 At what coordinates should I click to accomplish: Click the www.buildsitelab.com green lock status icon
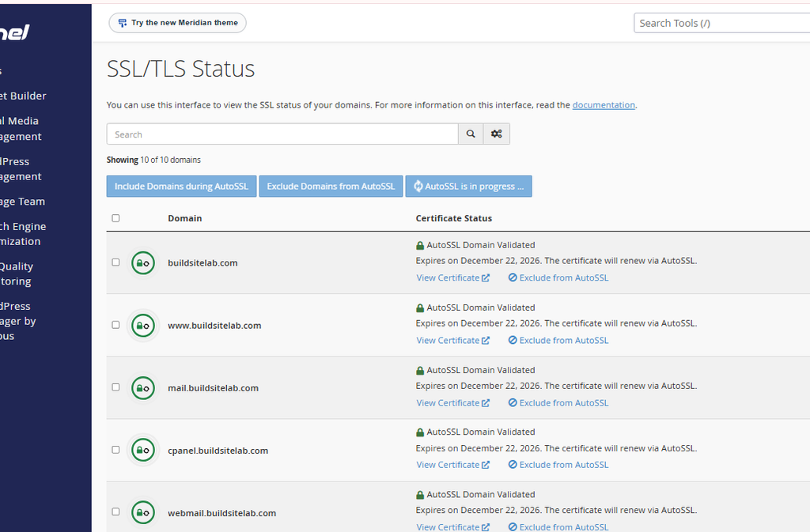(x=143, y=326)
